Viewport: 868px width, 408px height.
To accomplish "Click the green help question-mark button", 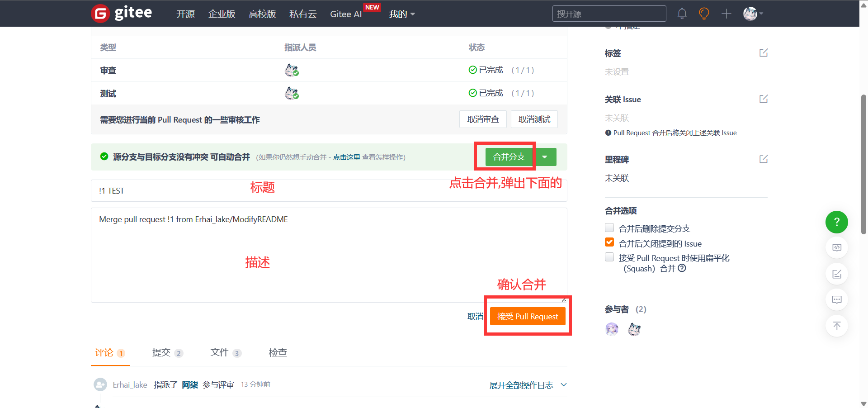I will 836,222.
